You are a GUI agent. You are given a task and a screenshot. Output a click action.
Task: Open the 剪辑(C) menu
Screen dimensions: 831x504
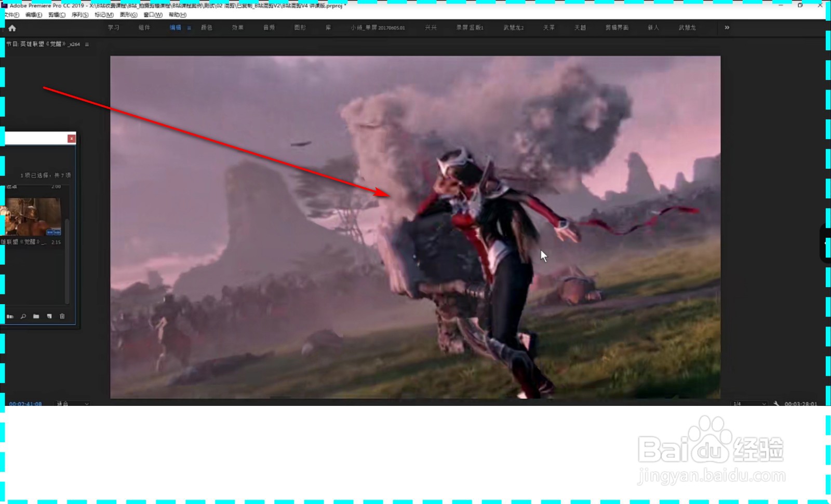(x=57, y=15)
